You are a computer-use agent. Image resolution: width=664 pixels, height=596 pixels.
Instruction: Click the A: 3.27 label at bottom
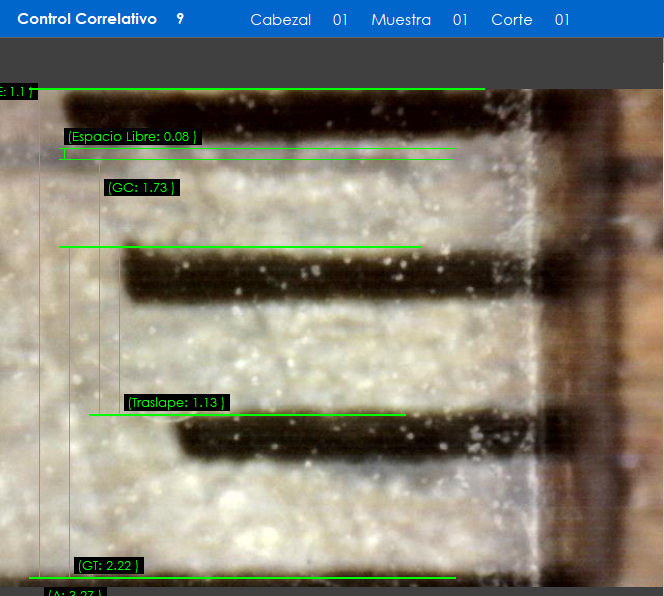click(x=74, y=592)
